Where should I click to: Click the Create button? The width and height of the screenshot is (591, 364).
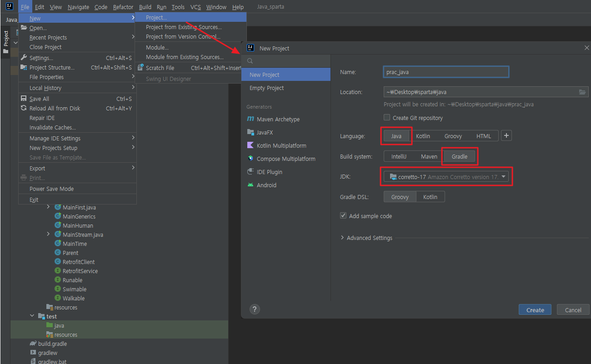click(535, 310)
